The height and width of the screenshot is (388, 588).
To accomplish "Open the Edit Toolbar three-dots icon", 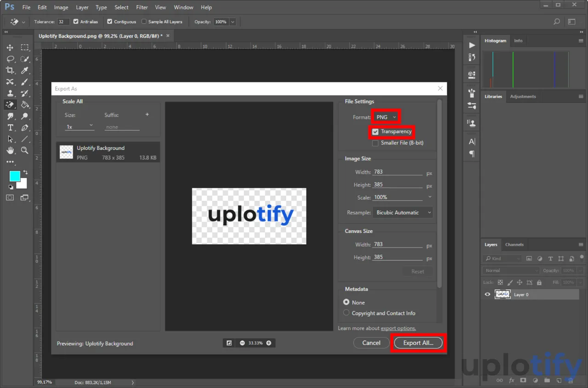I will pyautogui.click(x=10, y=162).
